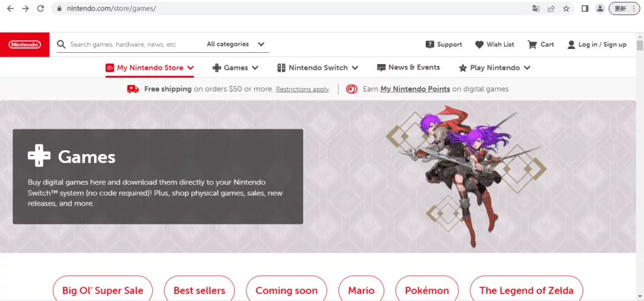Open the Play Nintendo dropdown
Image resolution: width=644 pixels, height=301 pixels.
(x=494, y=68)
